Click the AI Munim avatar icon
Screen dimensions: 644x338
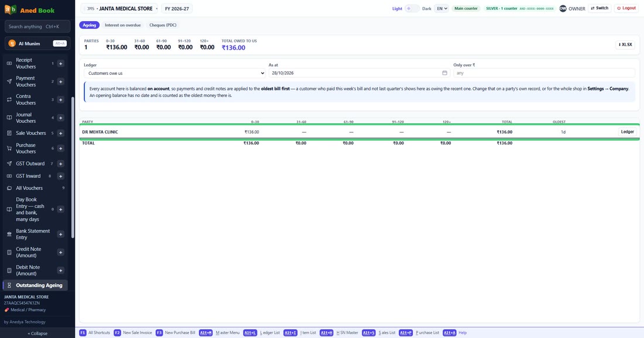(x=12, y=43)
